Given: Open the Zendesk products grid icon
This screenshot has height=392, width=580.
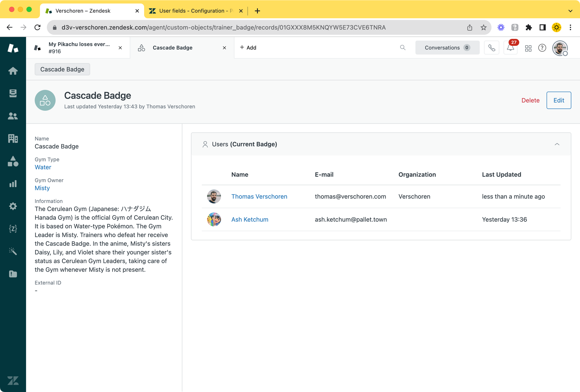Looking at the screenshot, I should 528,48.
